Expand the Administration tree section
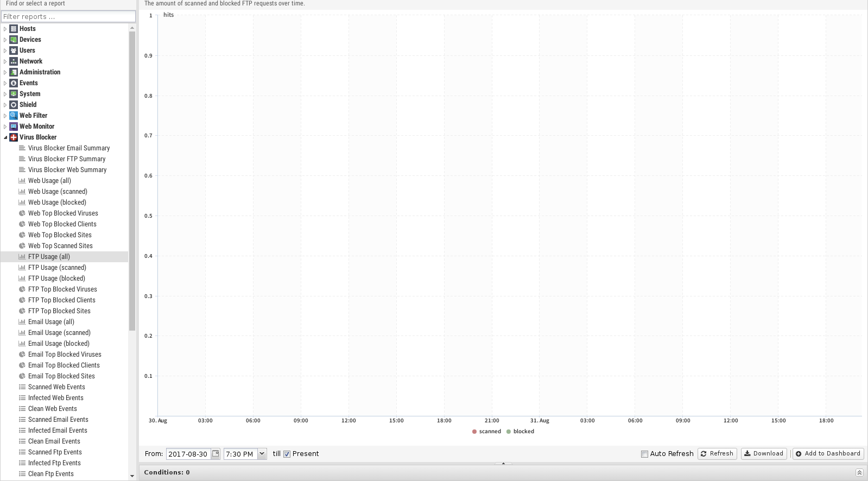Viewport: 868px width, 481px height. (x=5, y=72)
